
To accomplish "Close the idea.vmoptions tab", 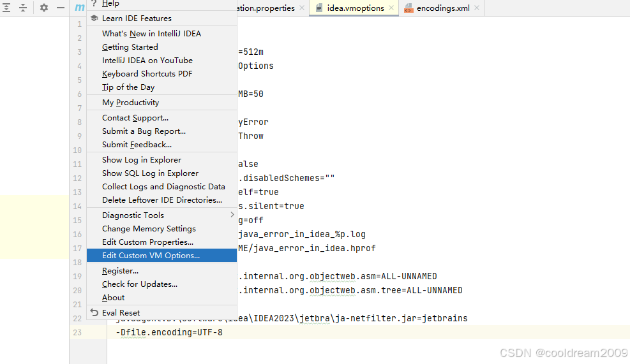I will point(391,8).
